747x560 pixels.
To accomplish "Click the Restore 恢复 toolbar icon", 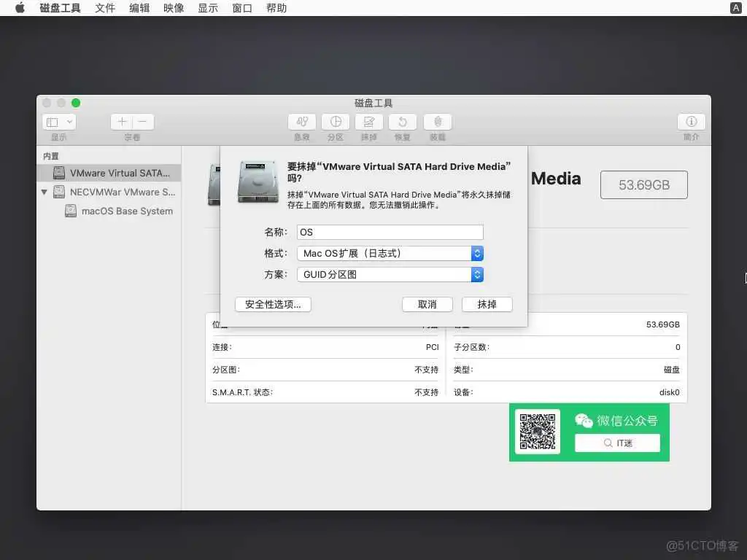I will 403,122.
